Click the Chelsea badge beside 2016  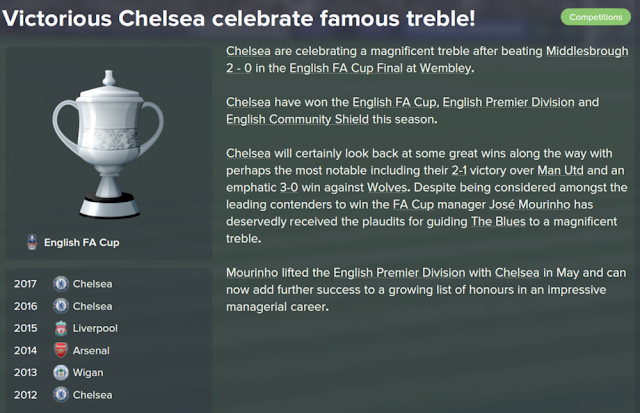click(x=60, y=306)
